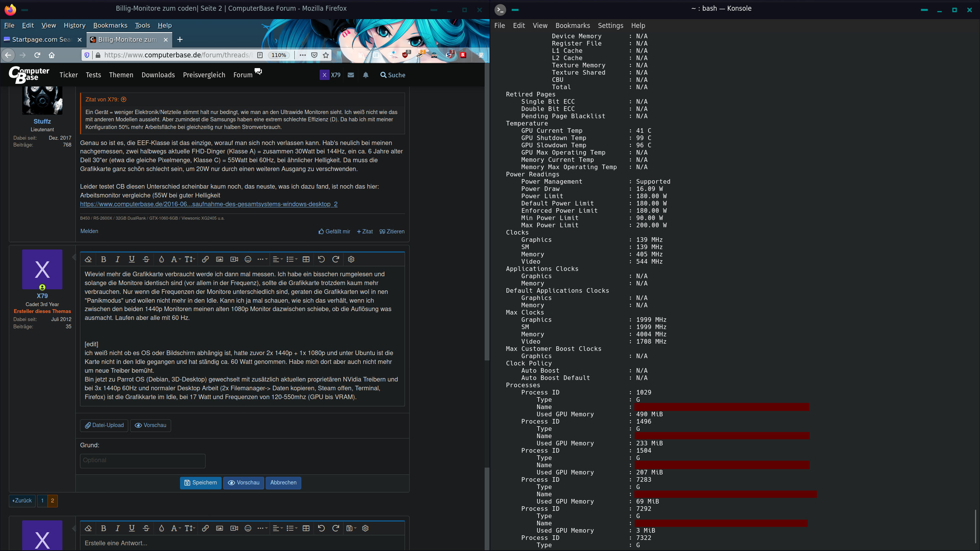Open the computerbase.de link in Stuffz's post
The image size is (980, 551).
pos(209,204)
